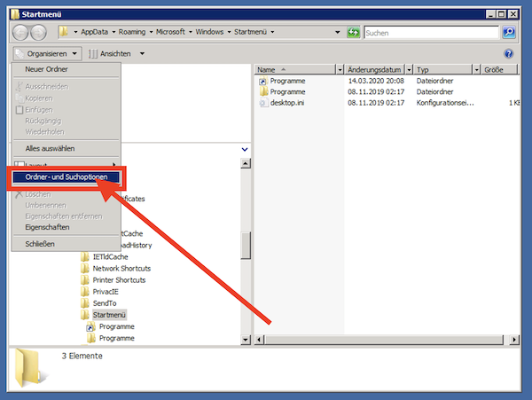This screenshot has width=532, height=400.
Task: Sort by the Änderungsdatum column header
Action: point(374,69)
